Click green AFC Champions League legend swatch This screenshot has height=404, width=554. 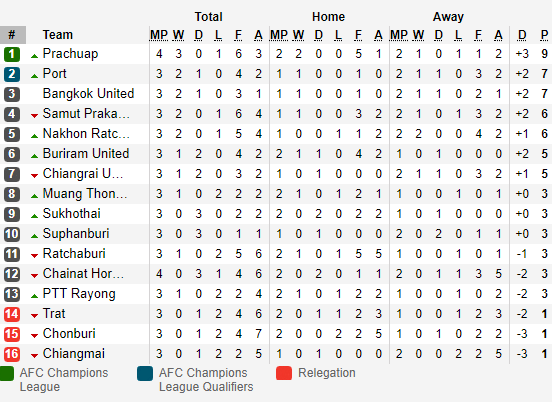6,373
